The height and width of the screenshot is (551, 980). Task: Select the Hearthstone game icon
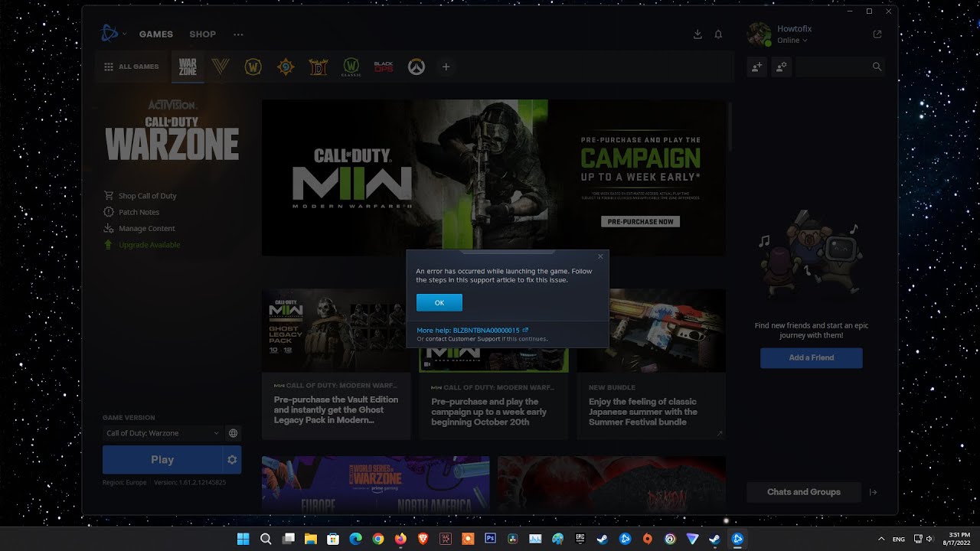point(285,67)
